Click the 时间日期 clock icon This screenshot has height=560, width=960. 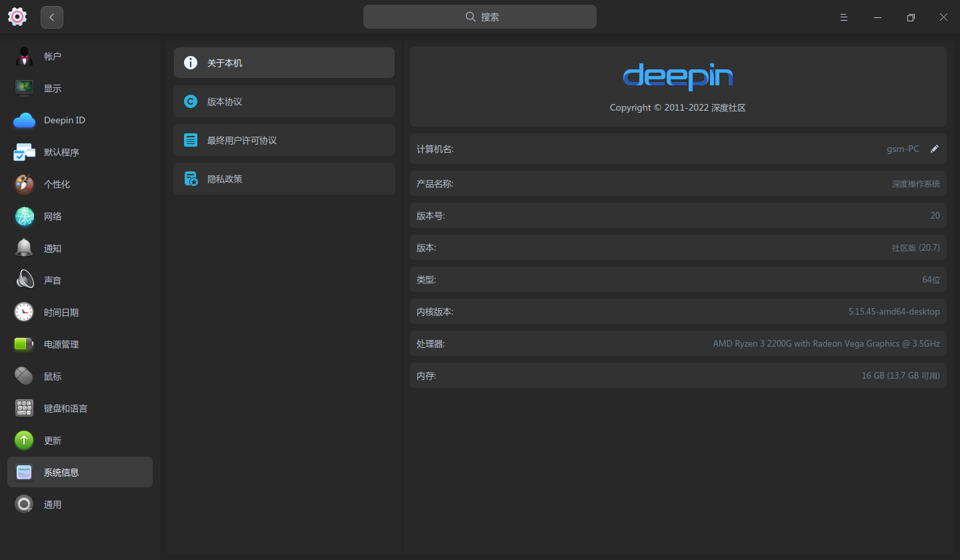(x=25, y=312)
